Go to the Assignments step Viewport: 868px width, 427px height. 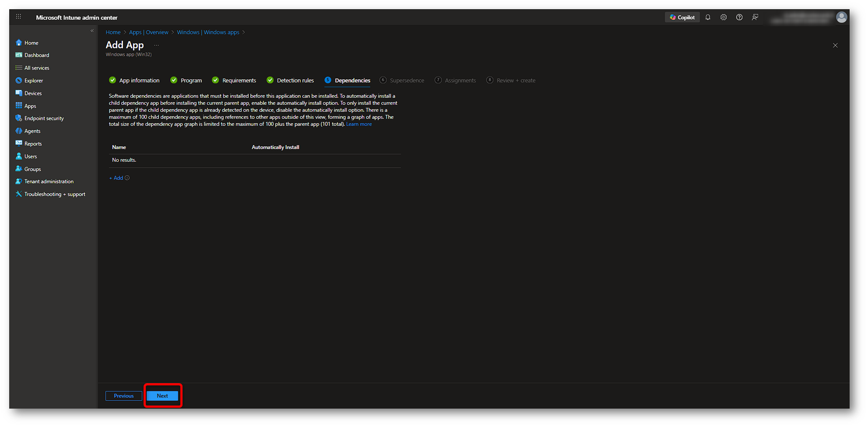point(455,80)
